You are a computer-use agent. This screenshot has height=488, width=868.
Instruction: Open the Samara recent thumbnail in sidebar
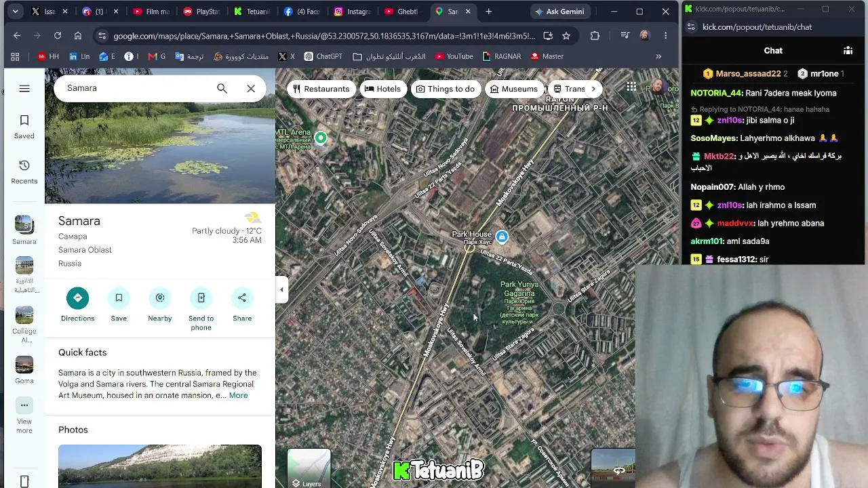tap(24, 230)
